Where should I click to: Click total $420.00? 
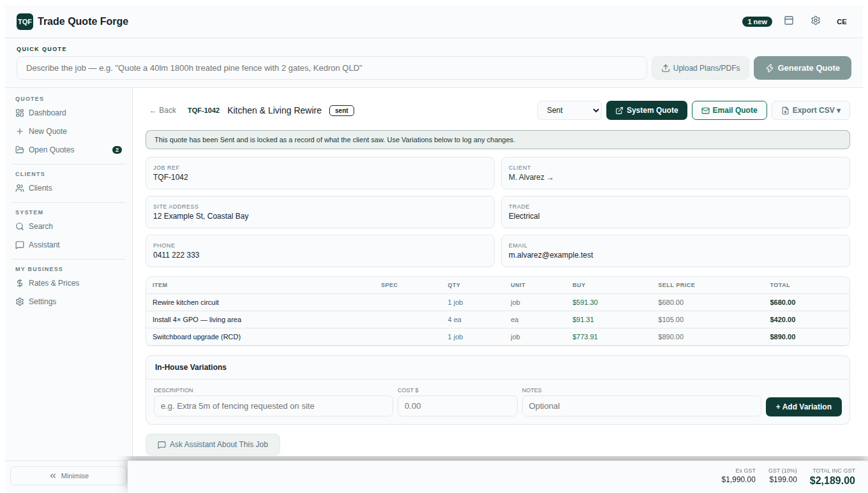782,320
